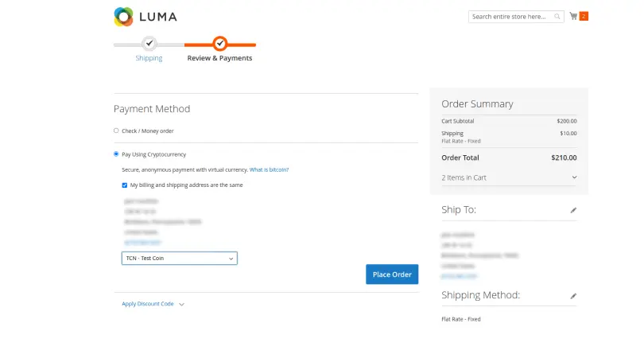Click Review & Payments step checkmark circle
This screenshot has width=644, height=358.
click(x=220, y=44)
